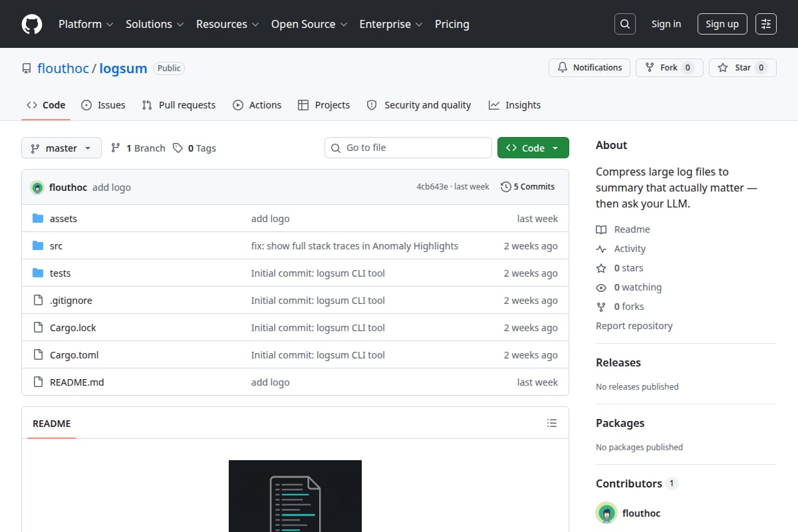Viewport: 798px width, 532px height.
Task: Fork the repository with Fork button
Action: pyautogui.click(x=669, y=68)
